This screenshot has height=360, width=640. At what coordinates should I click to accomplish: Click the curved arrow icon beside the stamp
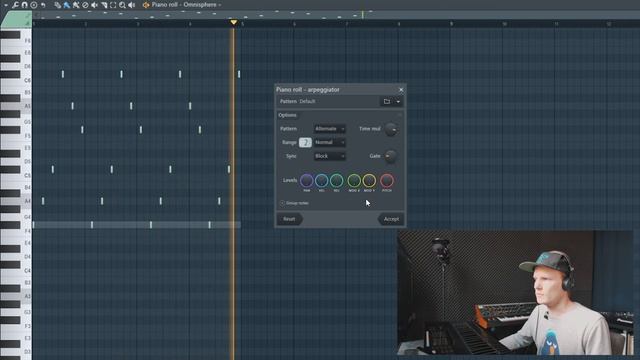click(x=43, y=5)
